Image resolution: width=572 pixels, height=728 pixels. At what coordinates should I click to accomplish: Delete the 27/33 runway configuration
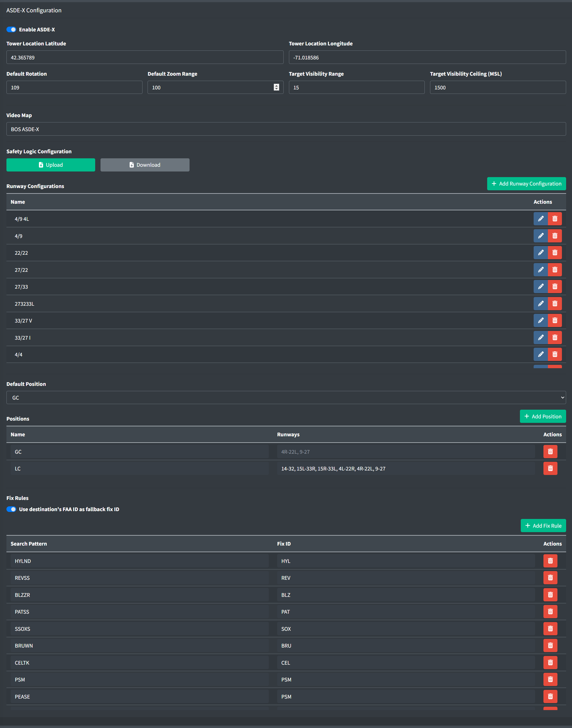pyautogui.click(x=555, y=286)
